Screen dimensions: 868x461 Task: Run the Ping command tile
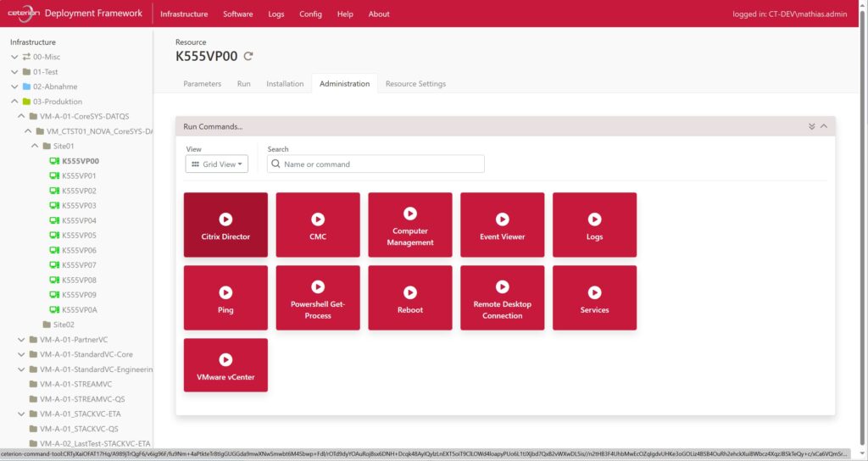(x=225, y=297)
